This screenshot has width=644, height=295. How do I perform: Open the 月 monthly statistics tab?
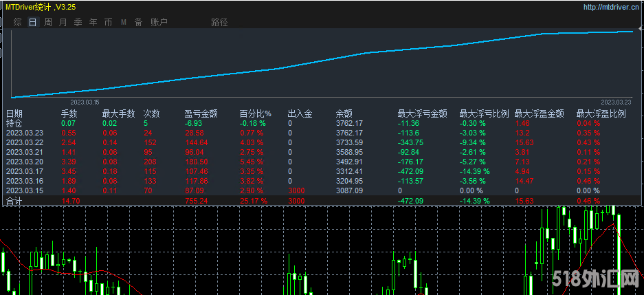coord(63,22)
